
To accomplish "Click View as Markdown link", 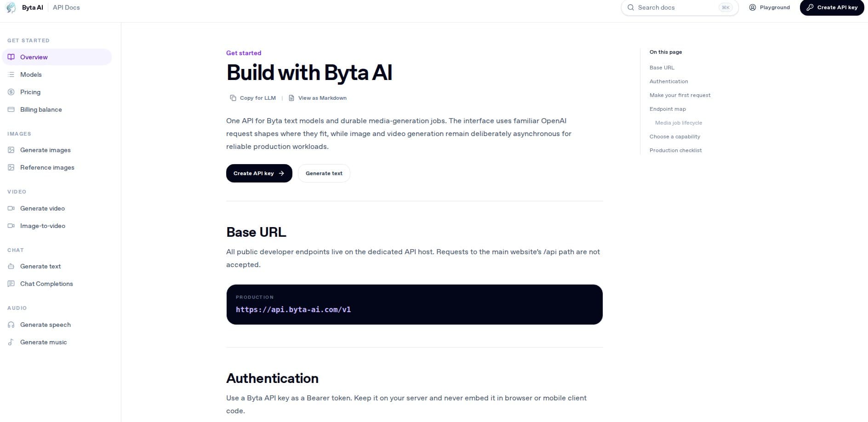I will pyautogui.click(x=318, y=98).
